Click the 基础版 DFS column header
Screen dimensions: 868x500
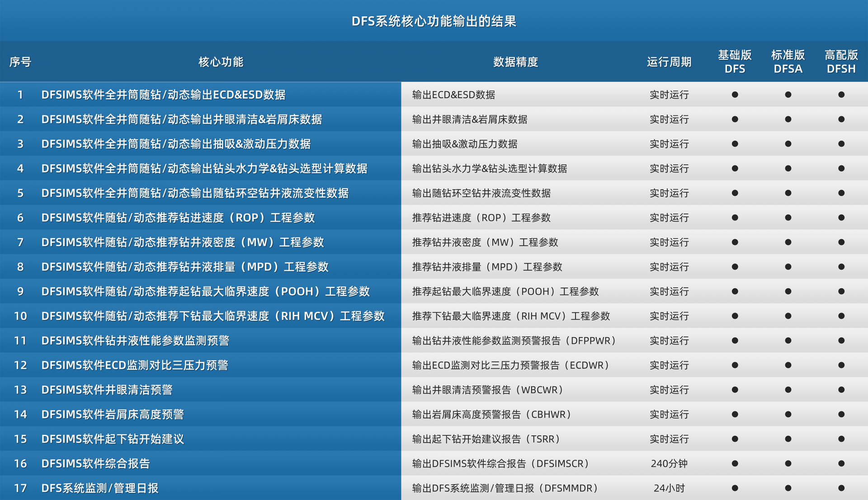tap(735, 62)
